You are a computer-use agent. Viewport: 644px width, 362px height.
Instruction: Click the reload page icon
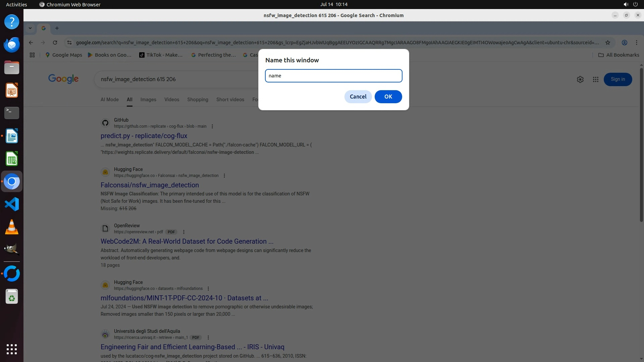click(x=55, y=43)
